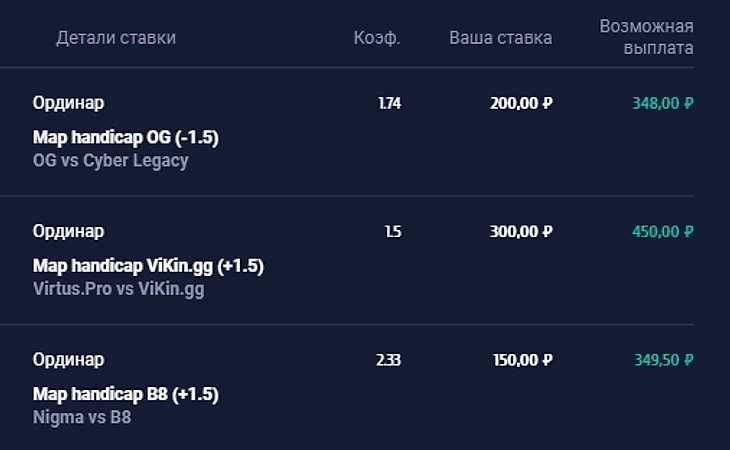This screenshot has height=450, width=730.
Task: Click the Возможная выплата column header
Action: [x=646, y=37]
